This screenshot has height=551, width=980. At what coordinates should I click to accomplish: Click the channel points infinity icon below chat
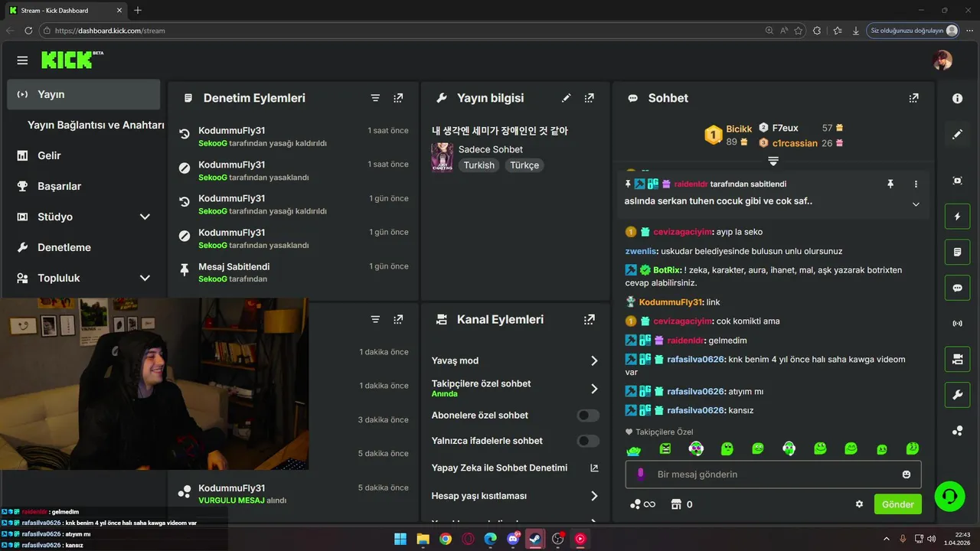click(643, 504)
